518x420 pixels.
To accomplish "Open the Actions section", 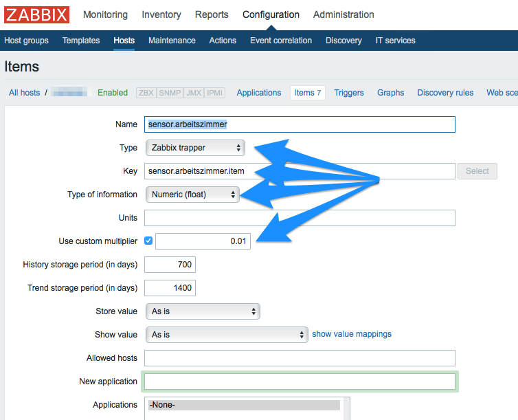I will pyautogui.click(x=223, y=41).
